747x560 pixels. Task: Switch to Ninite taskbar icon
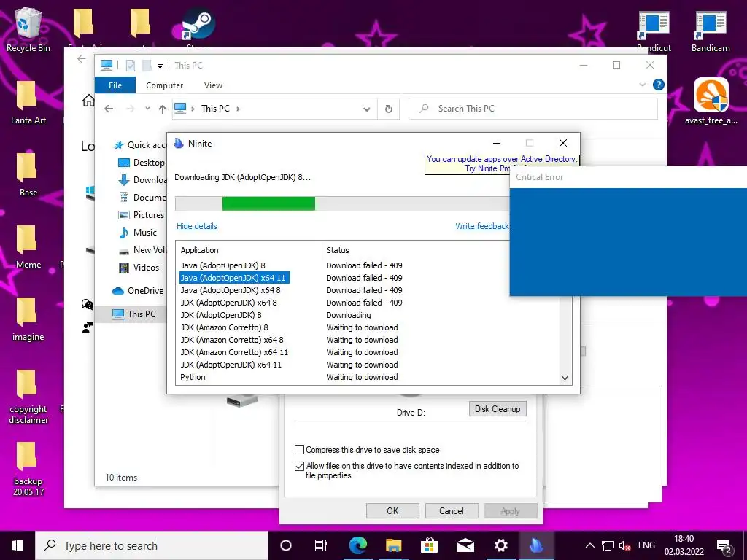pos(536,545)
